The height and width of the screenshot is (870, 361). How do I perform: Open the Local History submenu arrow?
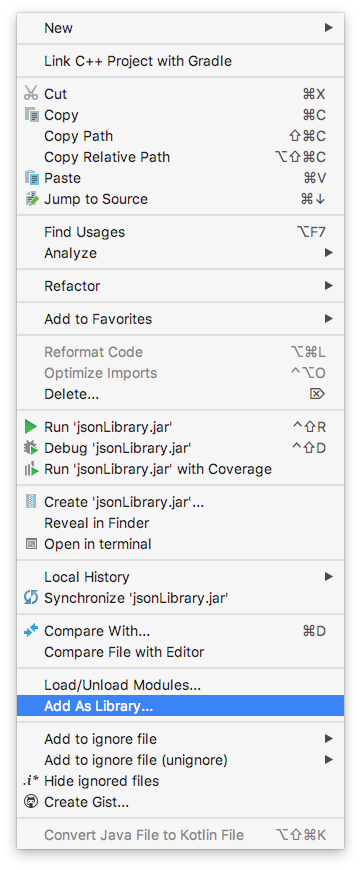329,576
